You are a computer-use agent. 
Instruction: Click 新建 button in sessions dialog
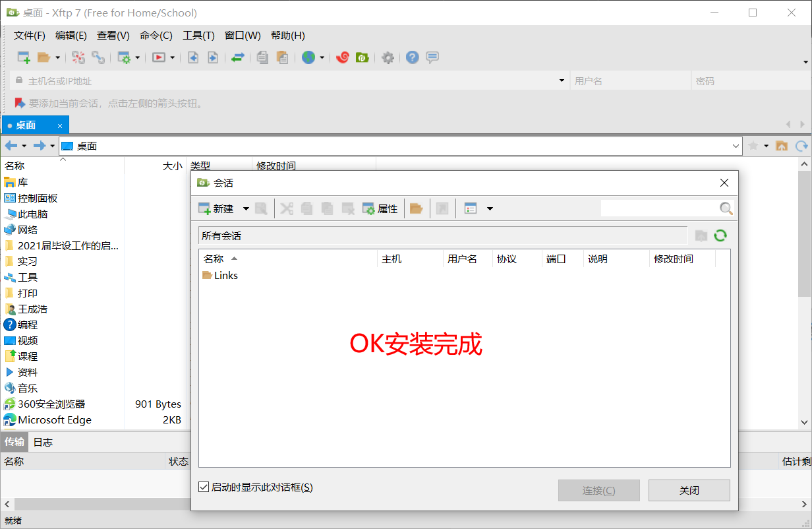(216, 208)
